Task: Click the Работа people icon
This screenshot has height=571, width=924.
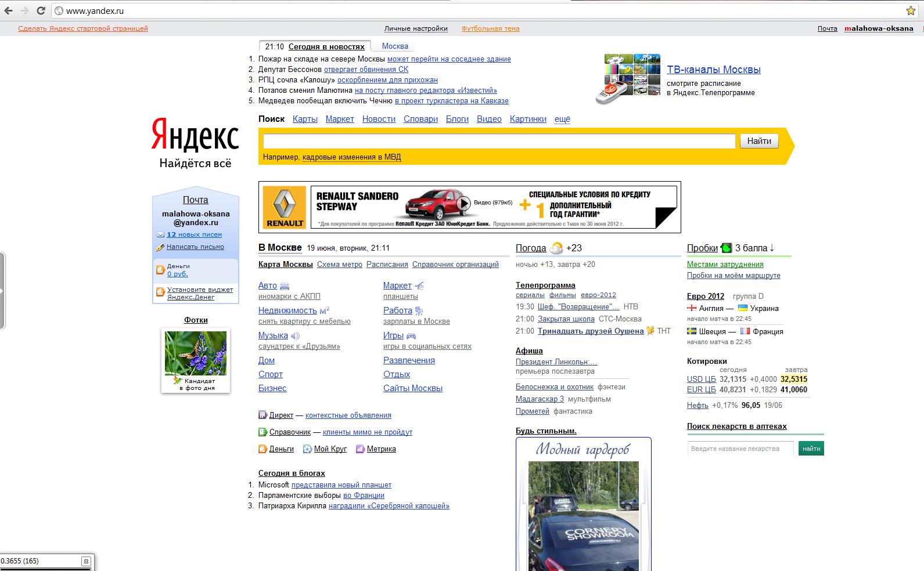Action: point(419,310)
